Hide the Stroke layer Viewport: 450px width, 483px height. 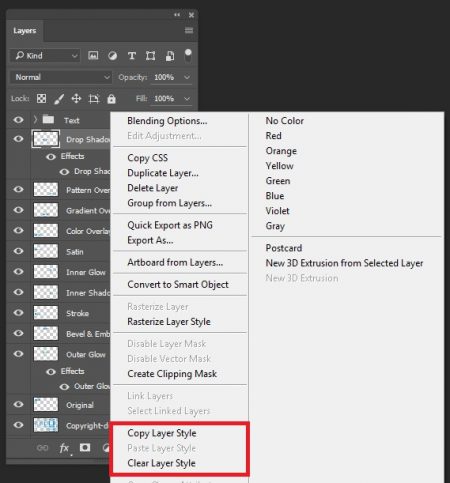click(18, 313)
